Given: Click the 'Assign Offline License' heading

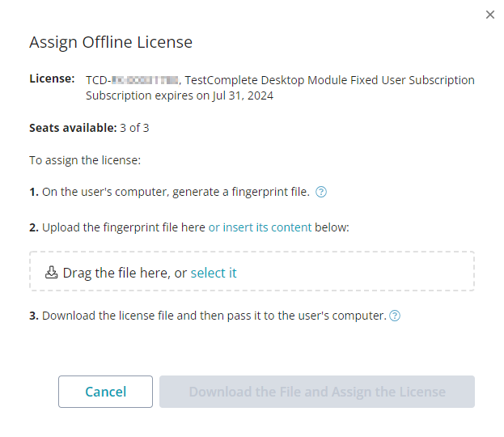Looking at the screenshot, I should pyautogui.click(x=111, y=42).
